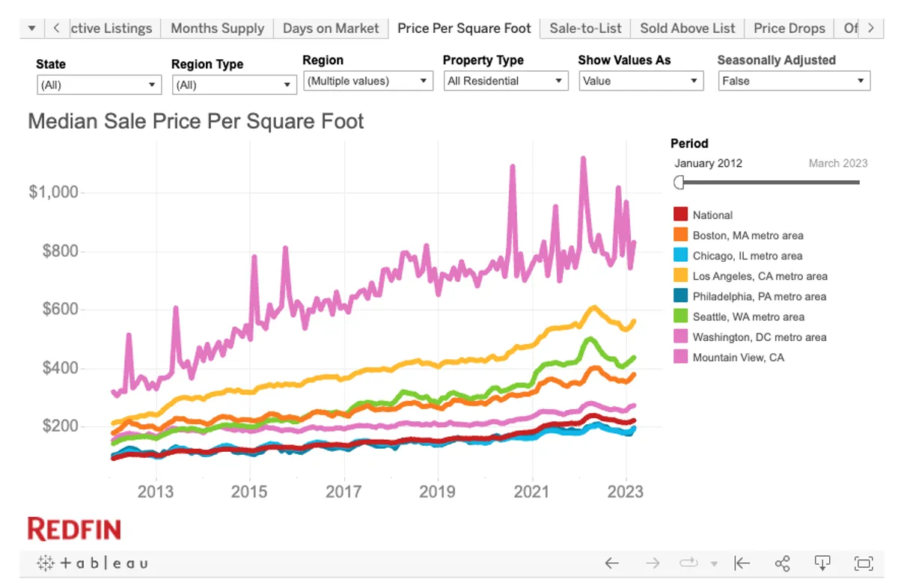Click the Period slider handle
This screenshot has width=898, height=588.
tap(679, 182)
